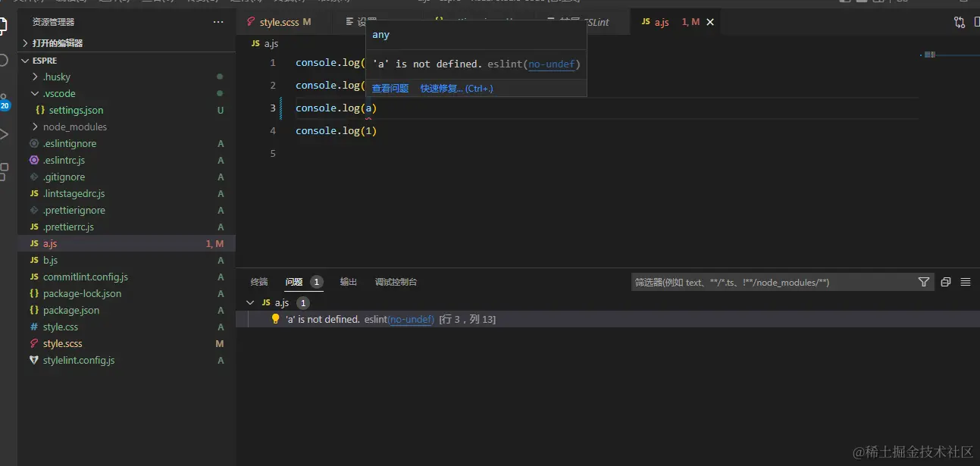Screen dimensions: 980x466
Task: Open the 终端 panel tab
Action: [259, 282]
